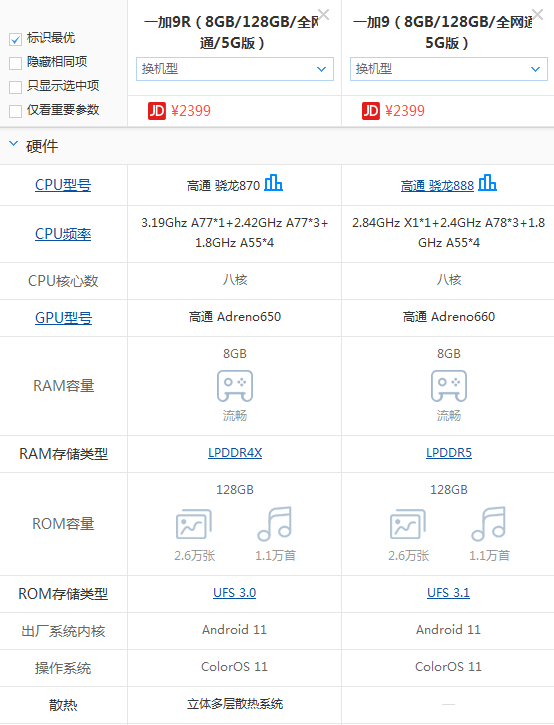Image resolution: width=554 pixels, height=725 pixels.
Task: Open the UFS 3.0 link
Action: (x=234, y=593)
